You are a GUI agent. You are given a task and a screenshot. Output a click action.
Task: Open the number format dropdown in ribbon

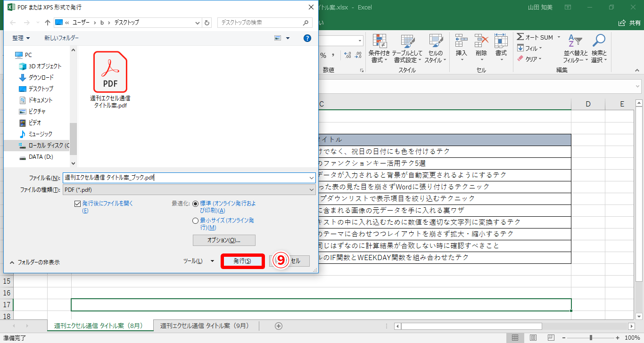tap(360, 41)
